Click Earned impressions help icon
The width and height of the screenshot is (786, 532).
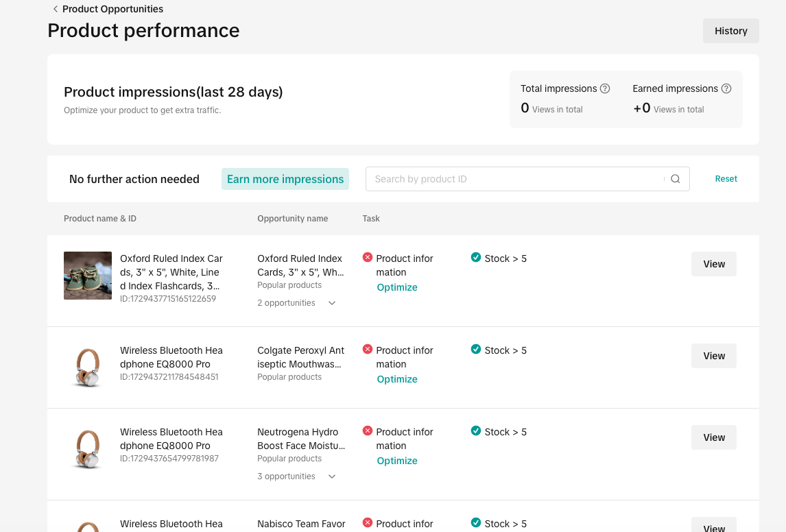(x=726, y=88)
